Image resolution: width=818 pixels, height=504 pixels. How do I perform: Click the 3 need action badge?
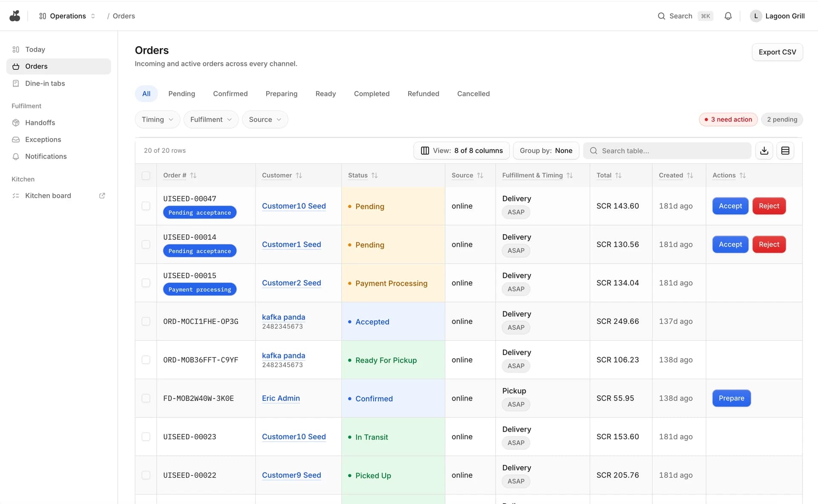coord(728,119)
